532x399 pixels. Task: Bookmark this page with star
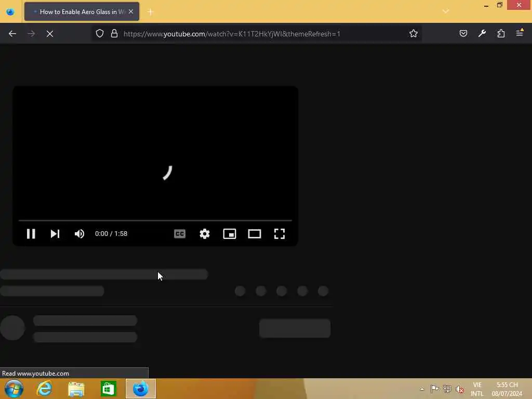click(x=413, y=34)
